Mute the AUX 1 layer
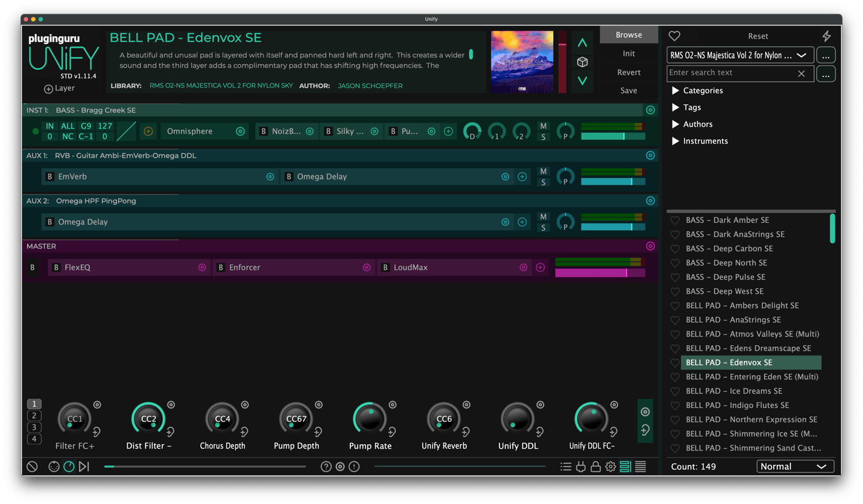The width and height of the screenshot is (863, 504). click(x=543, y=171)
